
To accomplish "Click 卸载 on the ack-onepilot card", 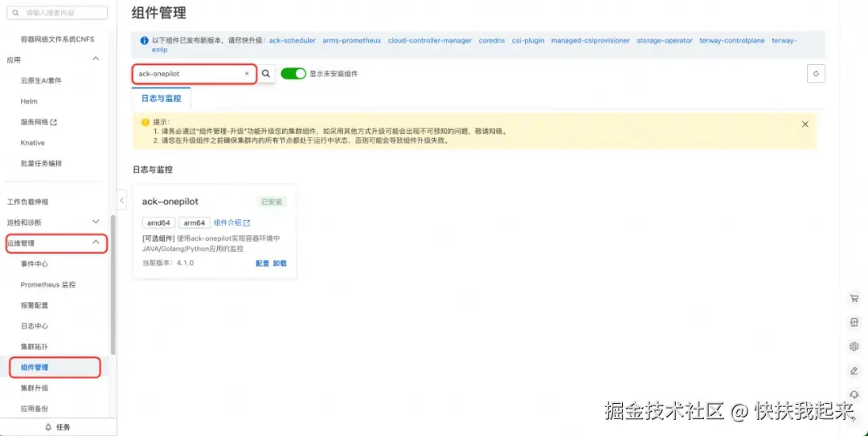I will [x=280, y=263].
